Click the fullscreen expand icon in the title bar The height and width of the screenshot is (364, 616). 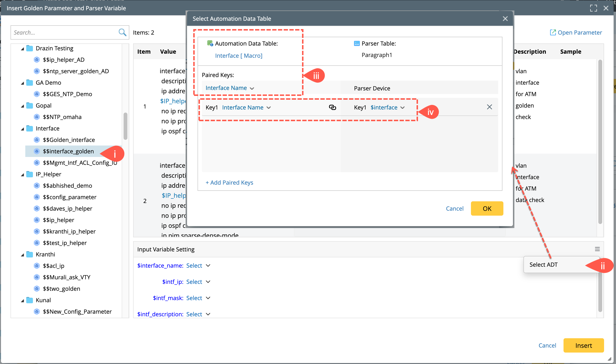click(593, 8)
